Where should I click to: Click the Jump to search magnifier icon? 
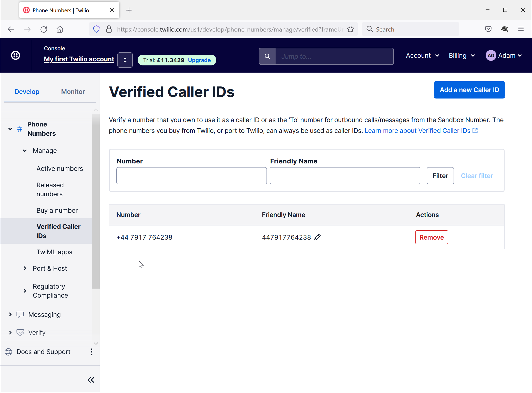[x=267, y=56]
